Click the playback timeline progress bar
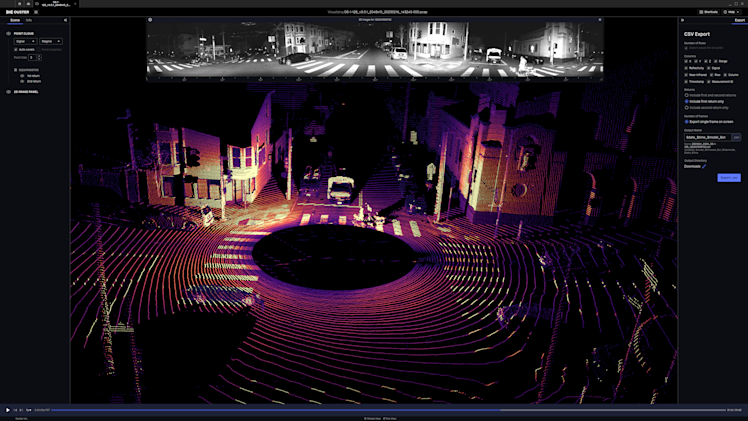 pyautogui.click(x=387, y=410)
